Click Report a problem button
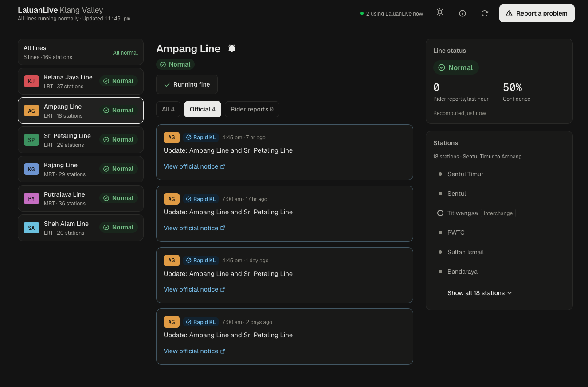Screen dimensions: 588x387 [x=537, y=13]
